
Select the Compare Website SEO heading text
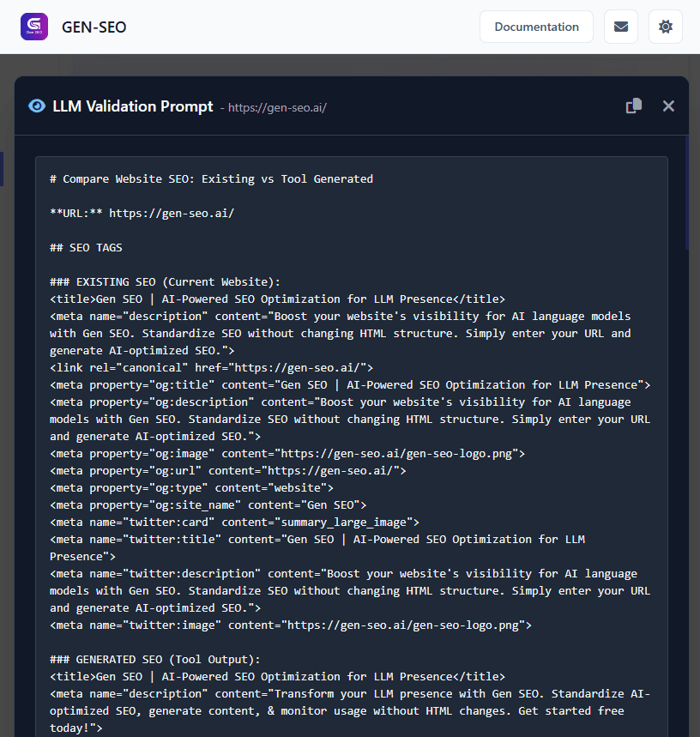[x=209, y=178]
